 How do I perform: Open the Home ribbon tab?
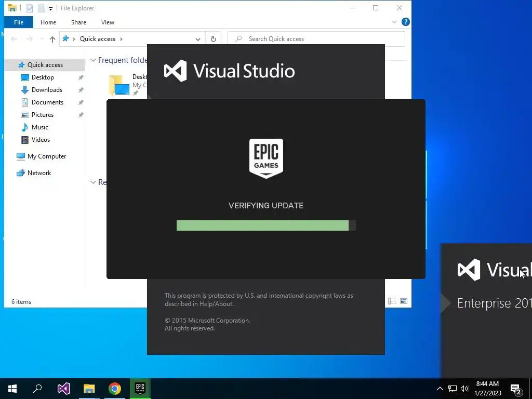pyautogui.click(x=48, y=22)
